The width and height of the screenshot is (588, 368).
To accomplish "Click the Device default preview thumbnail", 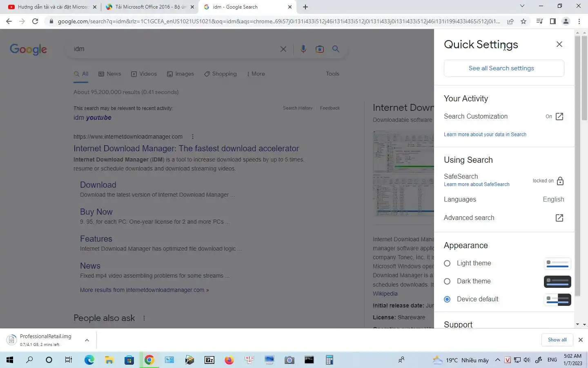I will pyautogui.click(x=557, y=300).
